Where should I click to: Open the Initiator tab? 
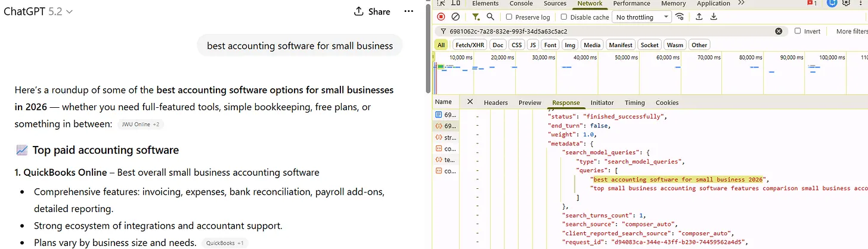click(602, 102)
